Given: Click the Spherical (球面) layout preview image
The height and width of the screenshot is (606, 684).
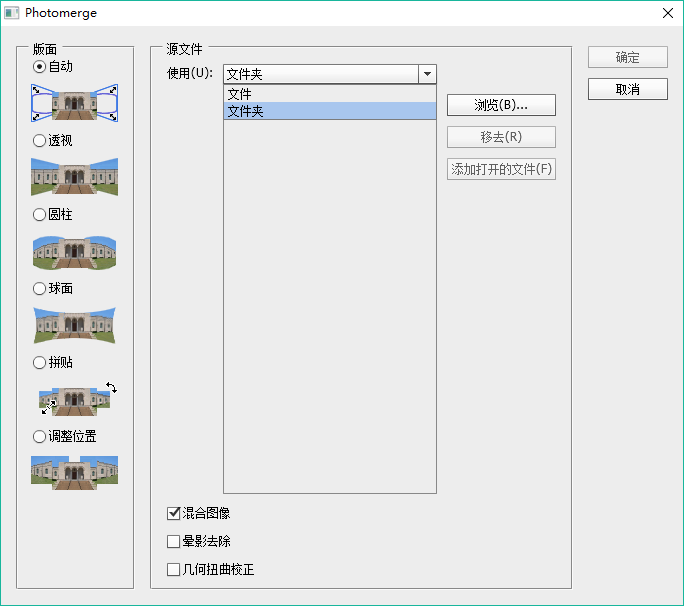Looking at the screenshot, I should [75, 325].
